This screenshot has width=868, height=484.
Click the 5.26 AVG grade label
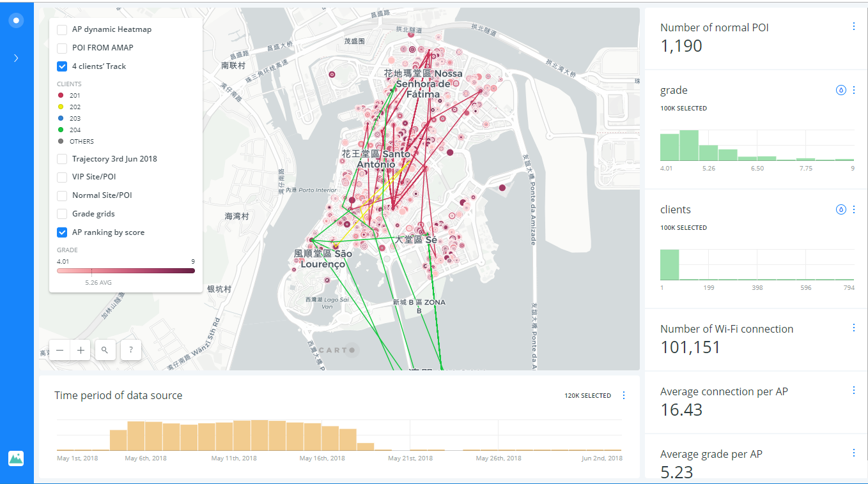[98, 282]
